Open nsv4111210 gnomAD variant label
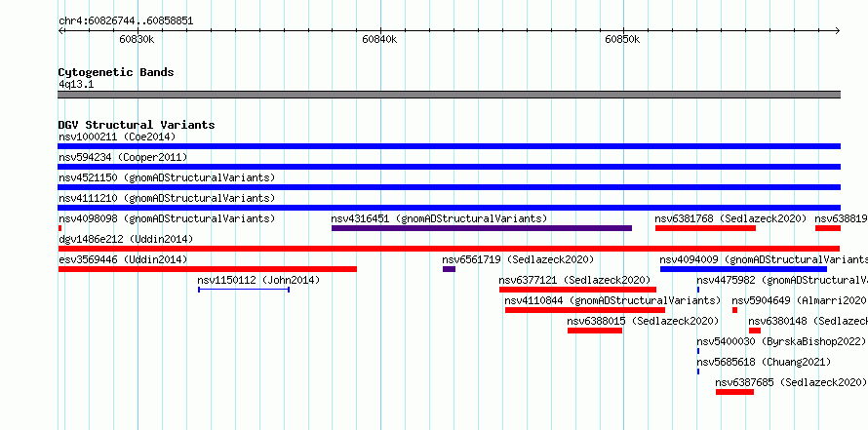 click(167, 198)
